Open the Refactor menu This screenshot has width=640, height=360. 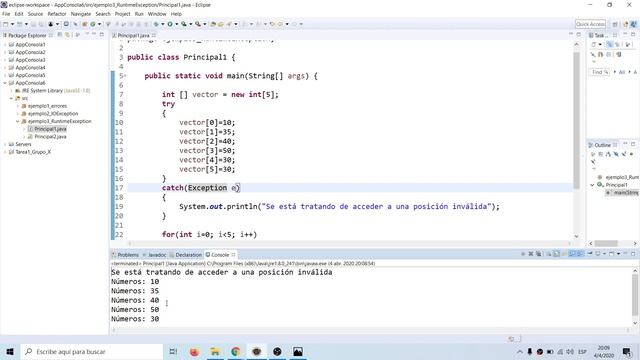[57, 14]
